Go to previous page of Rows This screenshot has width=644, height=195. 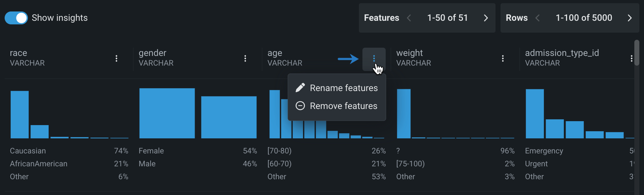537,18
